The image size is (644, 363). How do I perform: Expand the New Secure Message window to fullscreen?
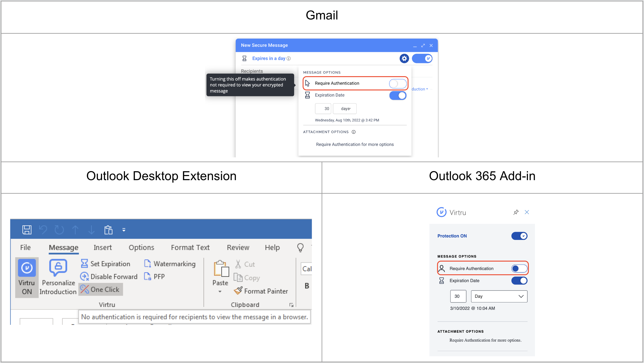[x=423, y=45]
